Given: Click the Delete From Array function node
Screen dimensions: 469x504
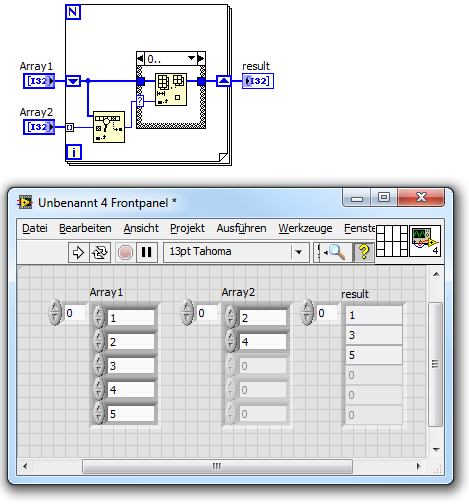Looking at the screenshot, I should pos(171,89).
